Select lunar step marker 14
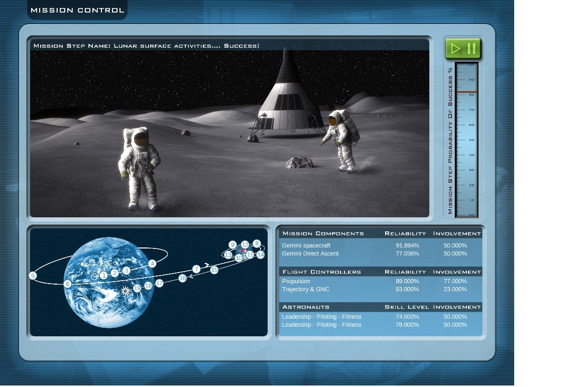 coord(261,254)
